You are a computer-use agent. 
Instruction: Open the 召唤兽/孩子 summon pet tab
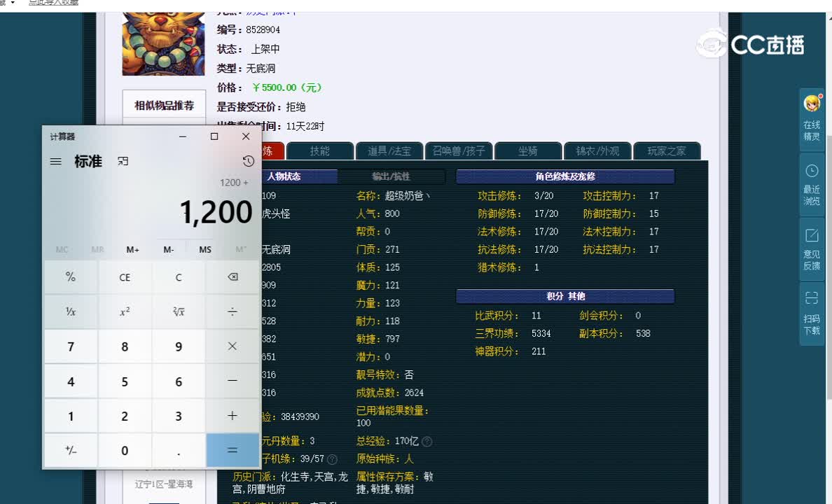[x=458, y=150]
